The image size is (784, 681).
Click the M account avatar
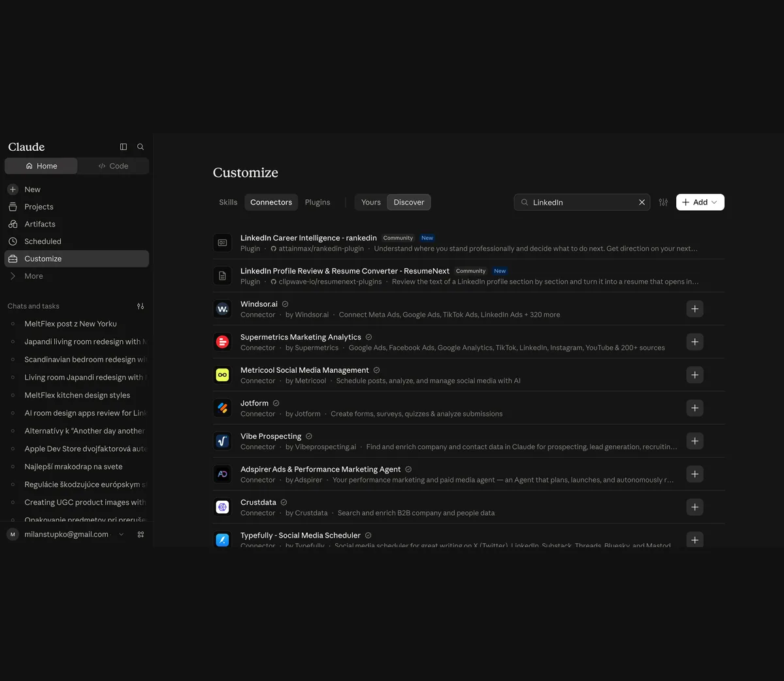coord(12,534)
